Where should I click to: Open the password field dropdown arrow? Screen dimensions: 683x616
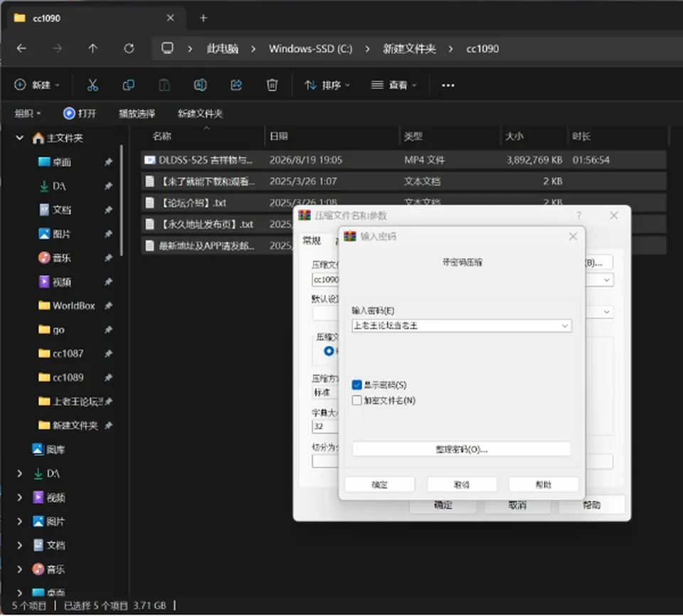tap(564, 326)
